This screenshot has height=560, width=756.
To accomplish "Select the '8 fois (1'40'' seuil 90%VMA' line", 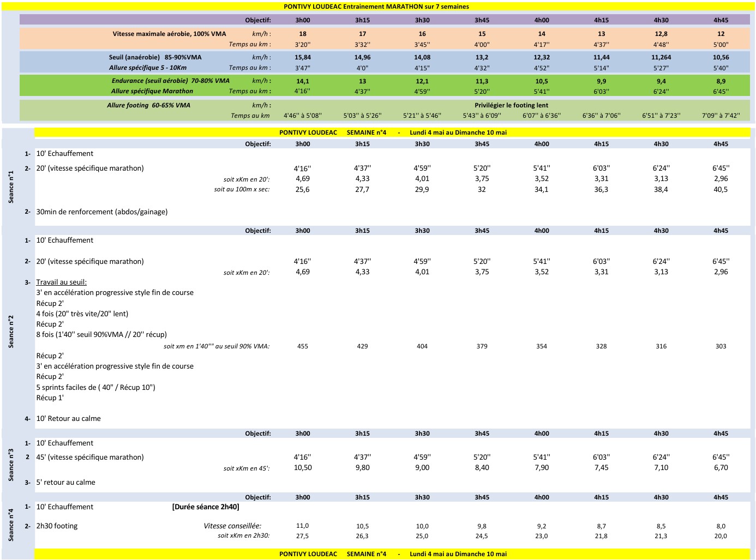I will click(101, 334).
